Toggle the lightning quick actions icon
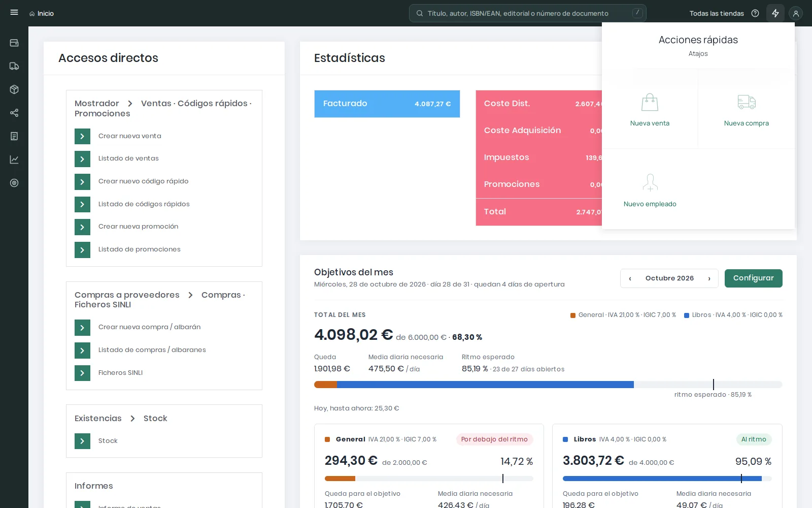 pyautogui.click(x=775, y=13)
